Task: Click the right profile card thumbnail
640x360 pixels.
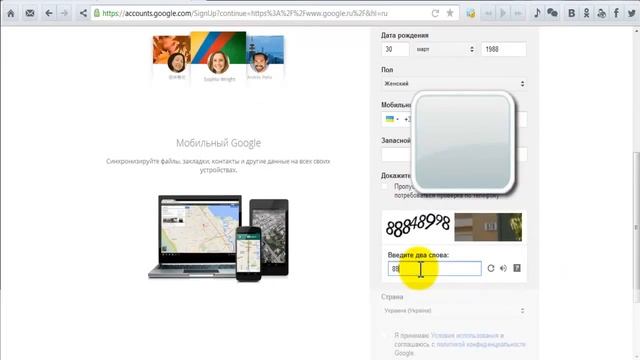Action: (x=265, y=58)
